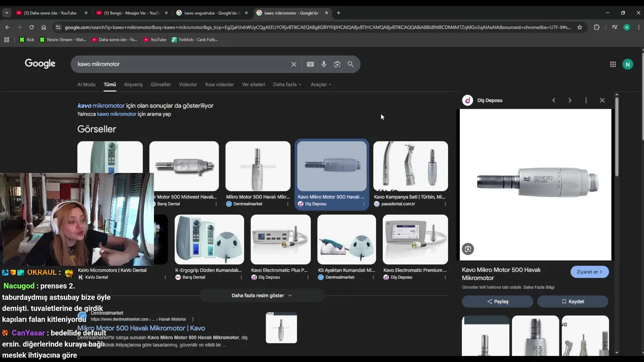Viewport: 644px width, 362px height.
Task: Switch to the Kısa videolar tab
Action: 219,84
